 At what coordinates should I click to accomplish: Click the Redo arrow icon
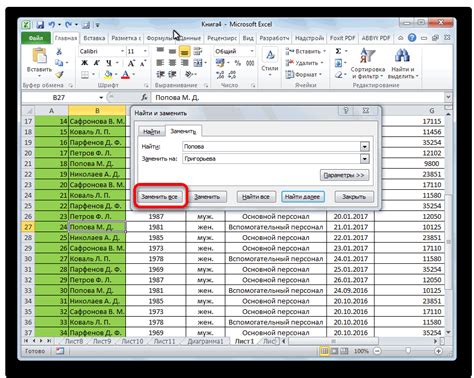tap(68, 25)
